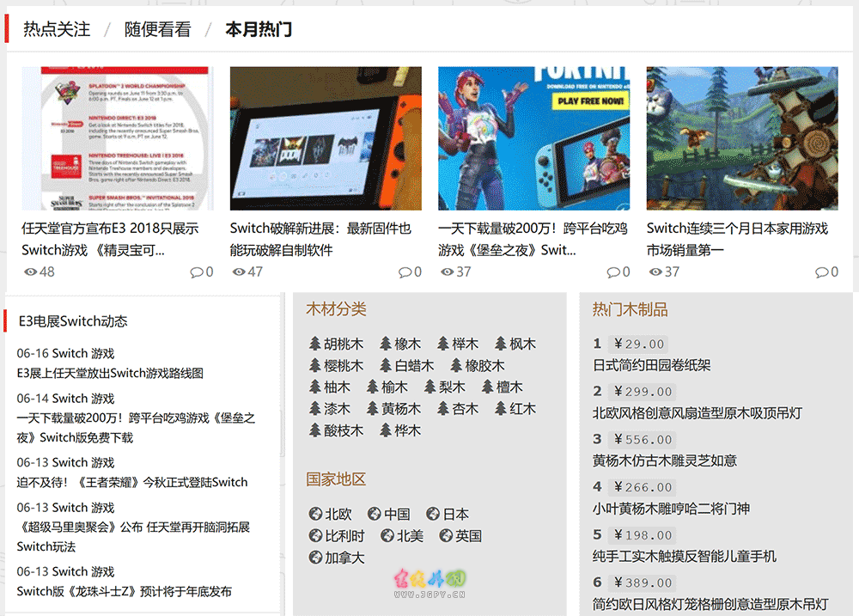Image resolution: width=859 pixels, height=616 pixels.
Task: Select the 橡胶木 wood category
Action: tap(478, 365)
